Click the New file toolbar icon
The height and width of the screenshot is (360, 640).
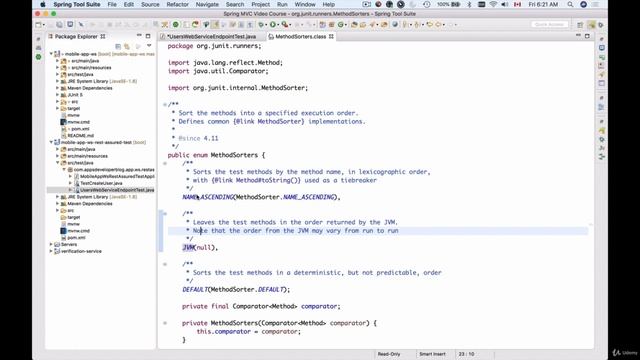click(x=38, y=25)
